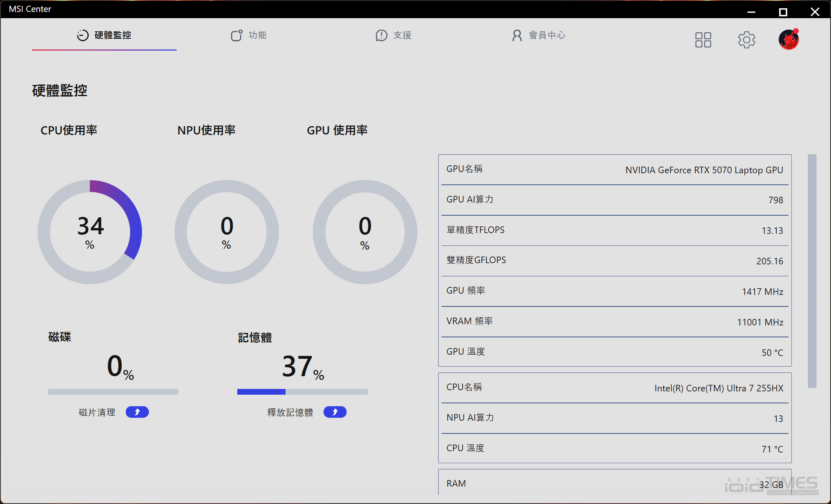Select the 雙精度GFLOPS 205.16 row
831x504 pixels.
pos(615,261)
